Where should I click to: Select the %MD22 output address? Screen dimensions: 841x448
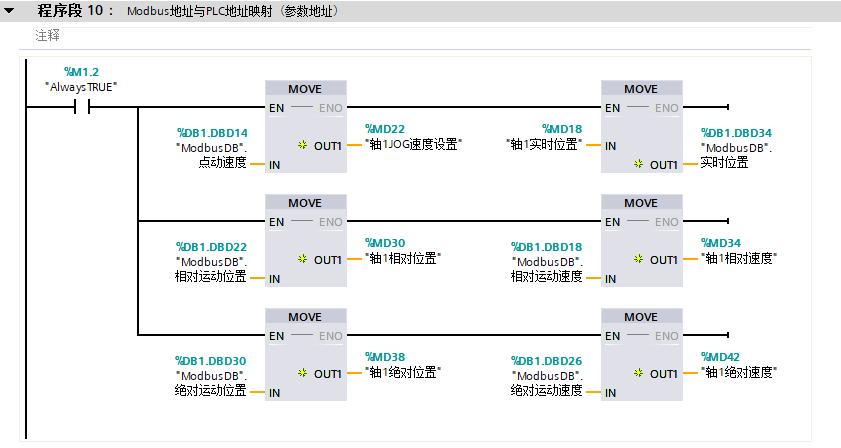[x=385, y=129]
